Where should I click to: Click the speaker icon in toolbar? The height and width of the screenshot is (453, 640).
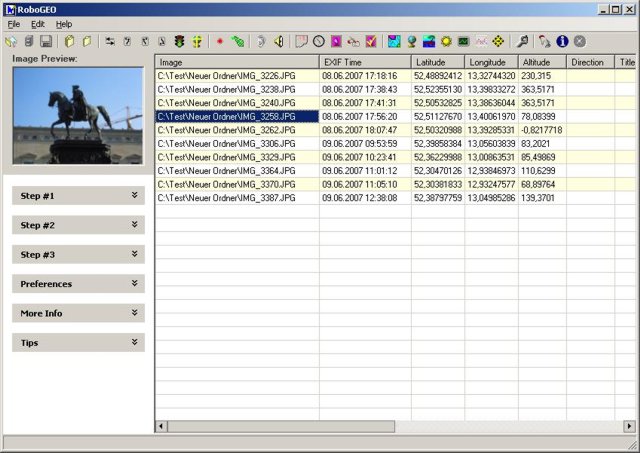[x=279, y=41]
